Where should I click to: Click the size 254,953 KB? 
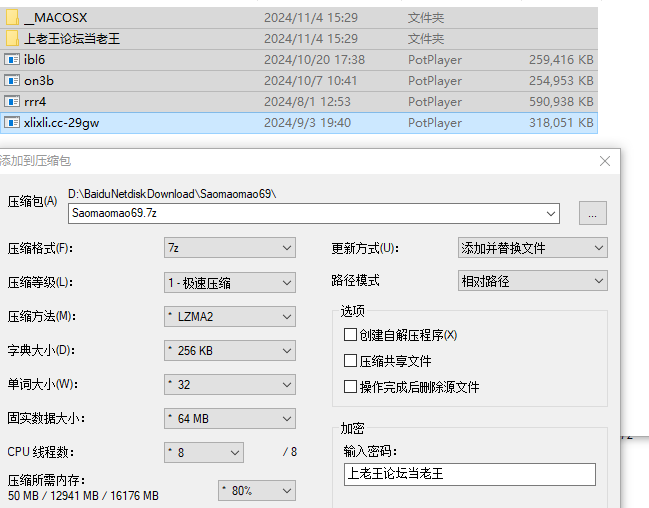561,81
